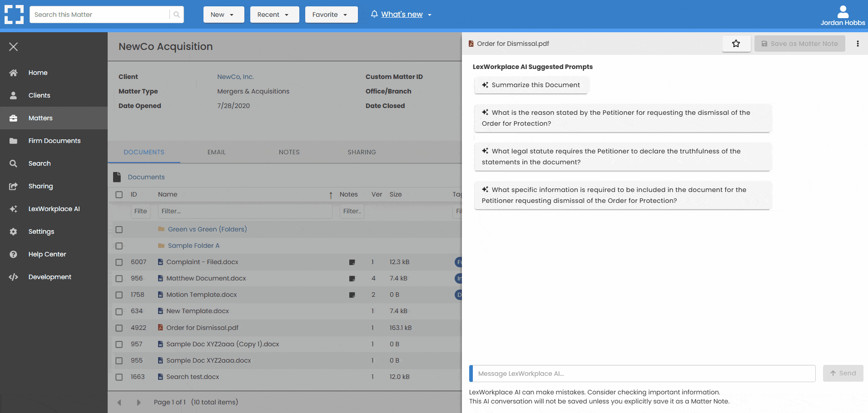
Task: Check the box for Complaint - Filed.docx
Action: point(119,262)
